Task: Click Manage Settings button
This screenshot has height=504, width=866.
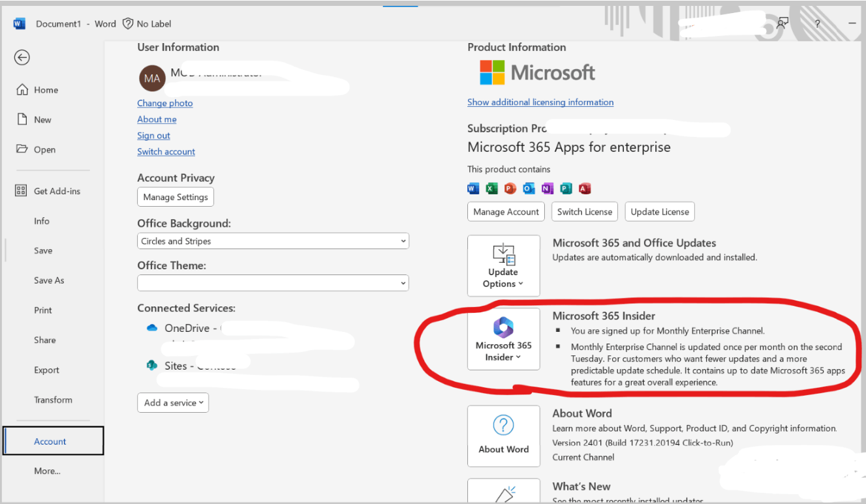Action: point(176,197)
